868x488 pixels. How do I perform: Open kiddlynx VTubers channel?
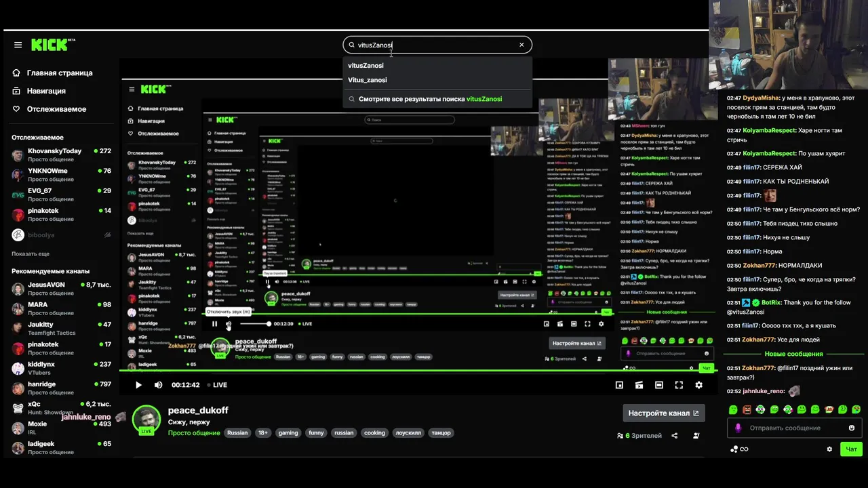pos(61,368)
